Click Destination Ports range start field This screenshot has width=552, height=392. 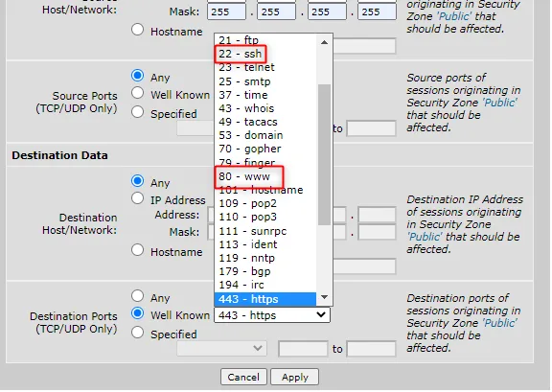pyautogui.click(x=303, y=349)
